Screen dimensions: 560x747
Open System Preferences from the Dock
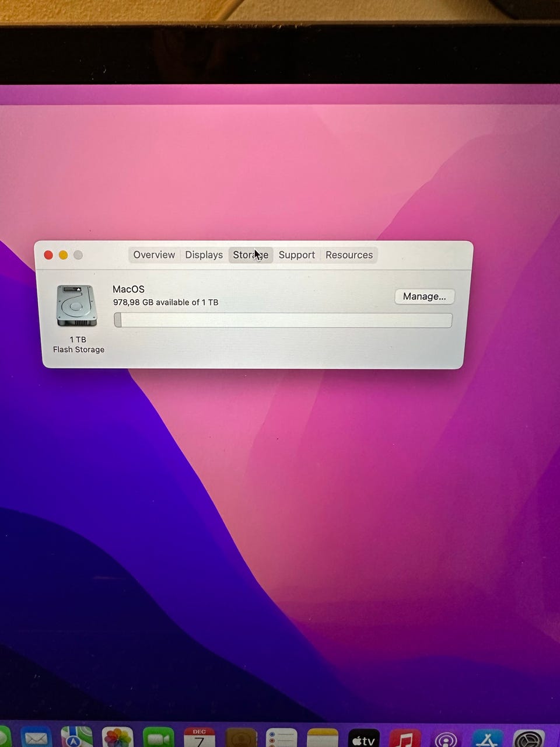tap(529, 739)
